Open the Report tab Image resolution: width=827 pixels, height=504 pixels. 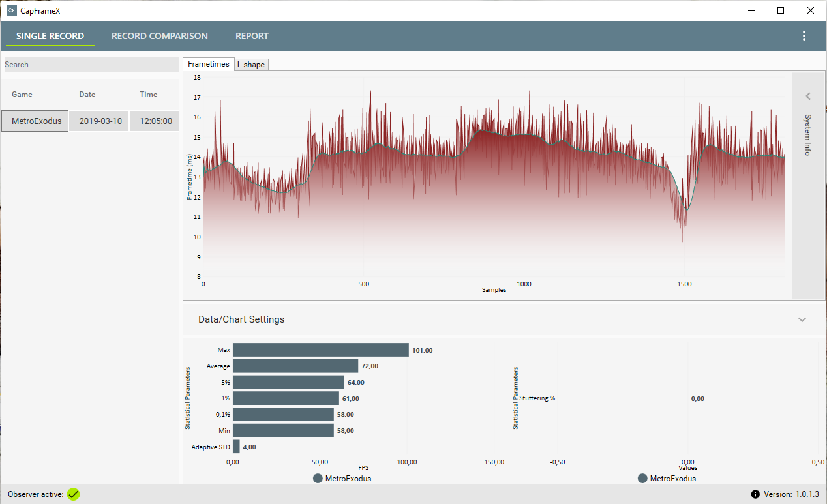coord(252,36)
